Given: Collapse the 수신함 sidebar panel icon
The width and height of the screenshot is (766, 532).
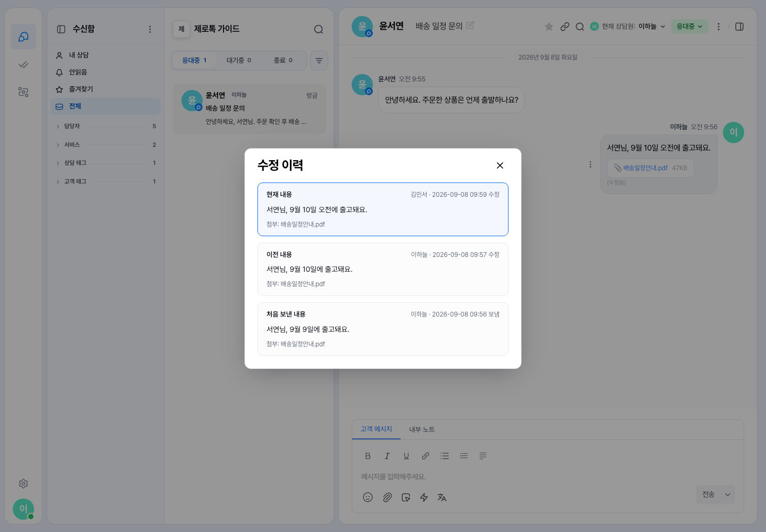Looking at the screenshot, I should 61,29.
